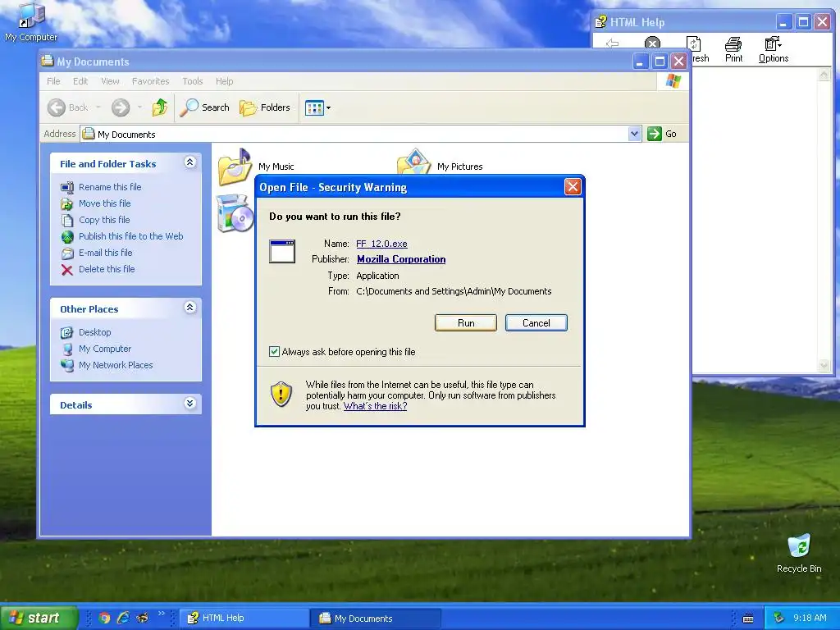
Task: Click Run in Security Warning dialog
Action: 466,323
